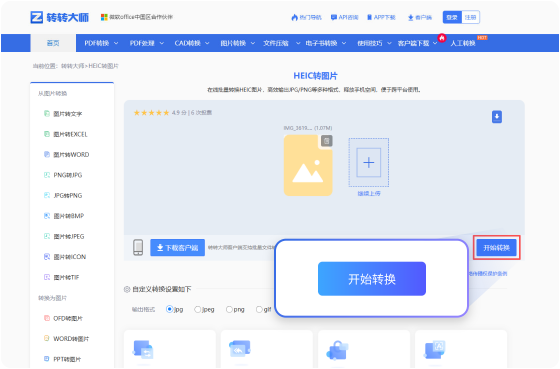The width and height of the screenshot is (560, 369).
Task: Click the 下载客户端 button
Action: tap(178, 248)
